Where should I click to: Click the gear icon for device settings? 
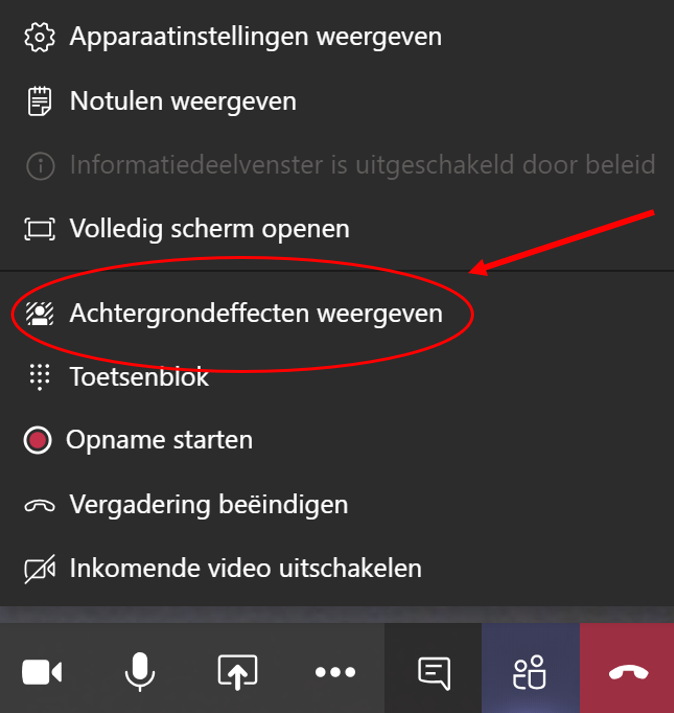tap(40, 37)
